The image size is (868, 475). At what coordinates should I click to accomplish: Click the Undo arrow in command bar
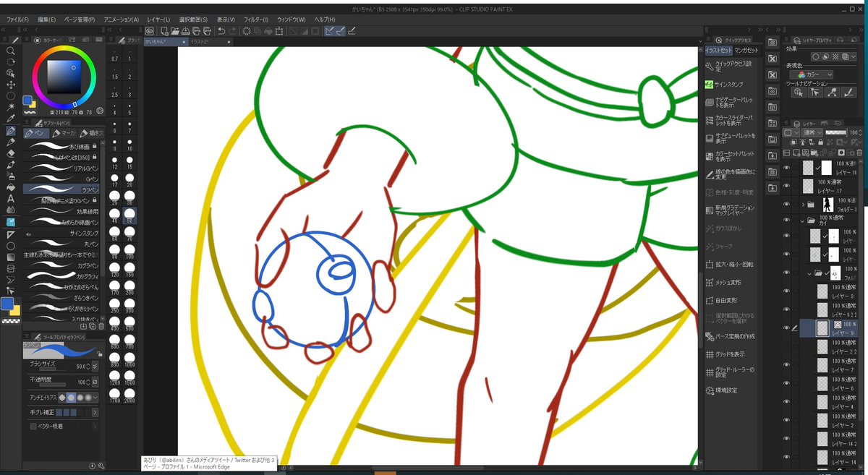221,31
